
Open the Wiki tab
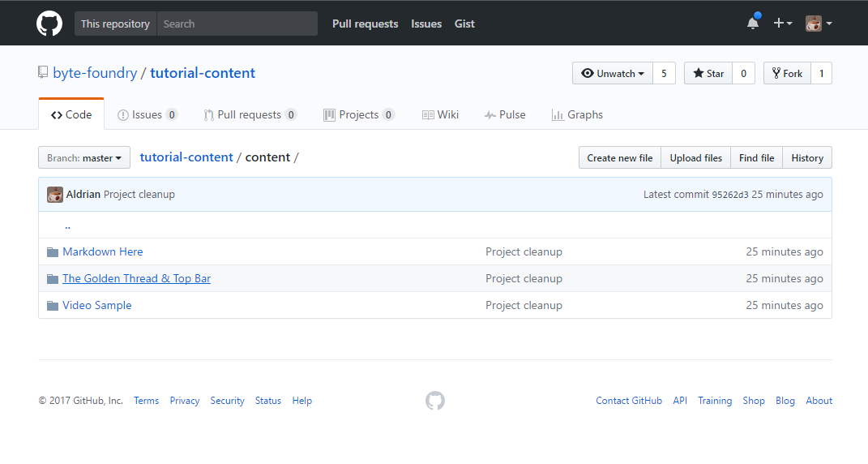(x=441, y=114)
